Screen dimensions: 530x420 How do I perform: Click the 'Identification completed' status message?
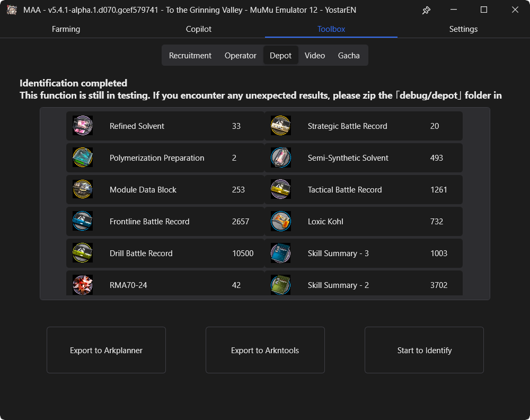(73, 83)
